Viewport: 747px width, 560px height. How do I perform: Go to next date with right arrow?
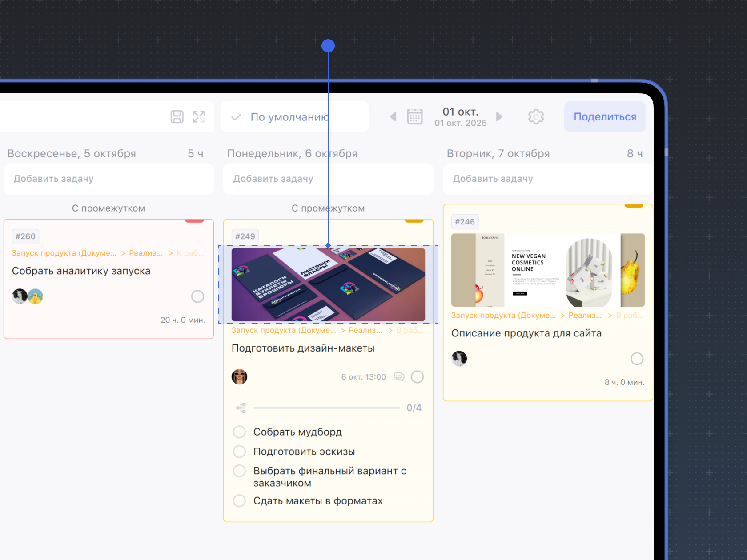(x=499, y=117)
